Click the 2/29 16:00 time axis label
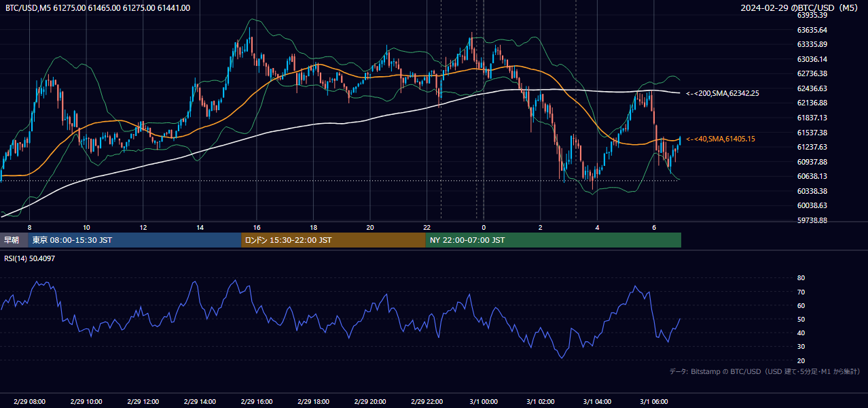The image size is (868, 408). pos(257,402)
